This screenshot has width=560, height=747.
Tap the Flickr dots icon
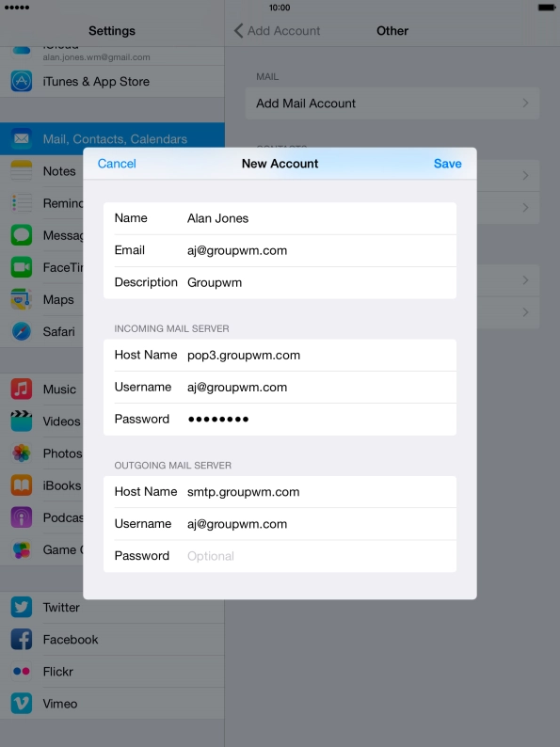tap(22, 671)
